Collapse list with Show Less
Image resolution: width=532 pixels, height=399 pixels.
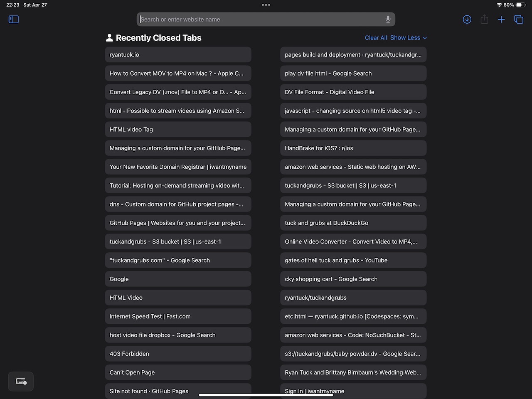(x=408, y=38)
